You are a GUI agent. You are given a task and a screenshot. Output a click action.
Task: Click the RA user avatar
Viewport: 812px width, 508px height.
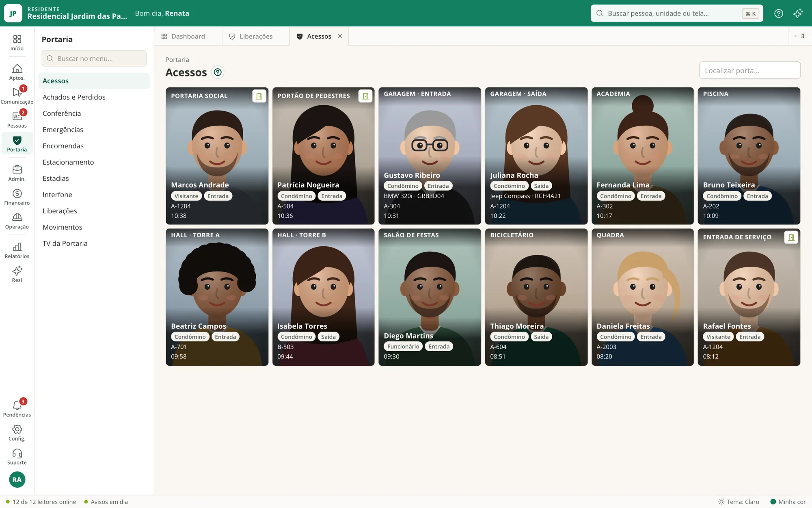pos(17,480)
